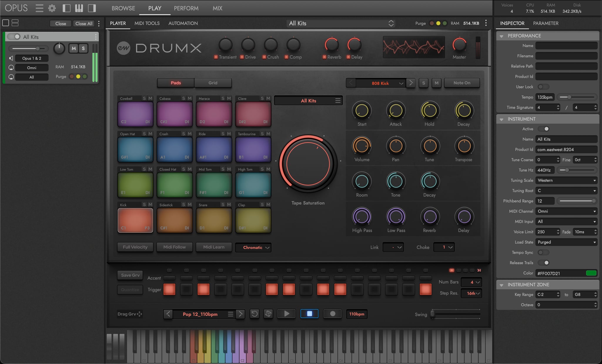Enable the Transient effect checkbox

(x=216, y=57)
